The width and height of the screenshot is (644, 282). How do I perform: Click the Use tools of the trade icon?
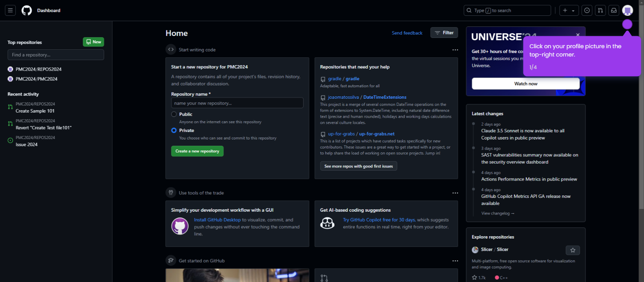tap(171, 193)
